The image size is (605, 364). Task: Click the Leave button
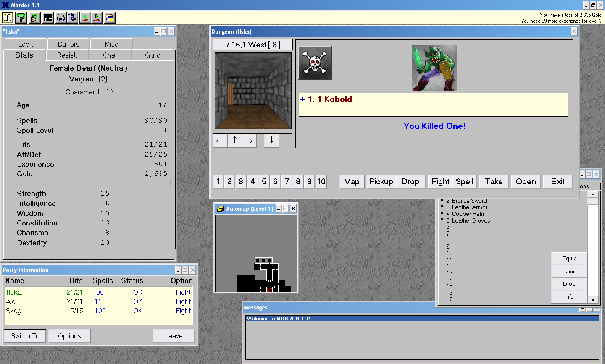pos(174,336)
